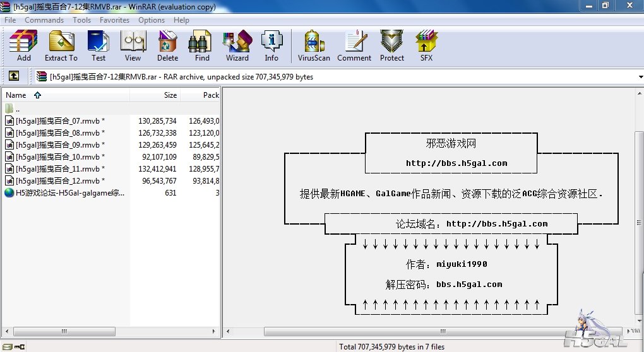The image size is (644, 352).
Task: Click file list scroll right arrow
Action: click(x=213, y=331)
